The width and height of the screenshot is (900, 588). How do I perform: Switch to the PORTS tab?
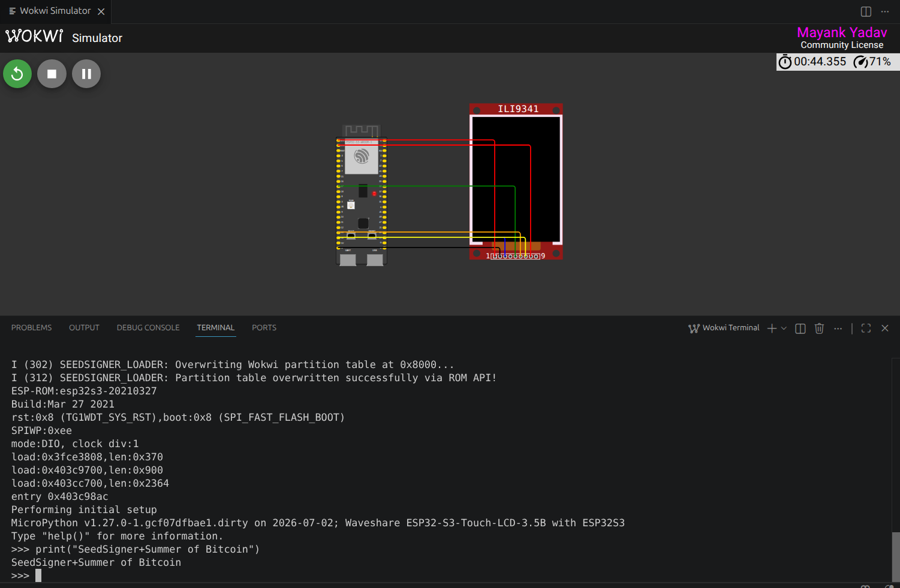[264, 328]
